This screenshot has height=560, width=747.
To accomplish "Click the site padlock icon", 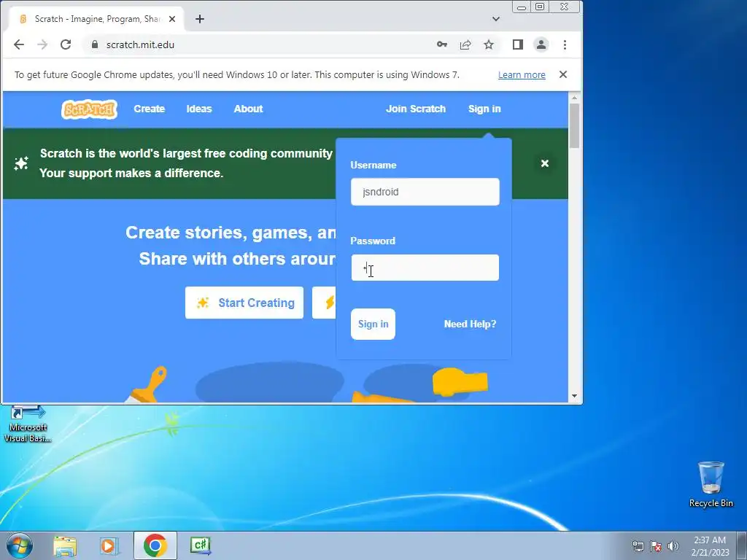I will tap(95, 44).
